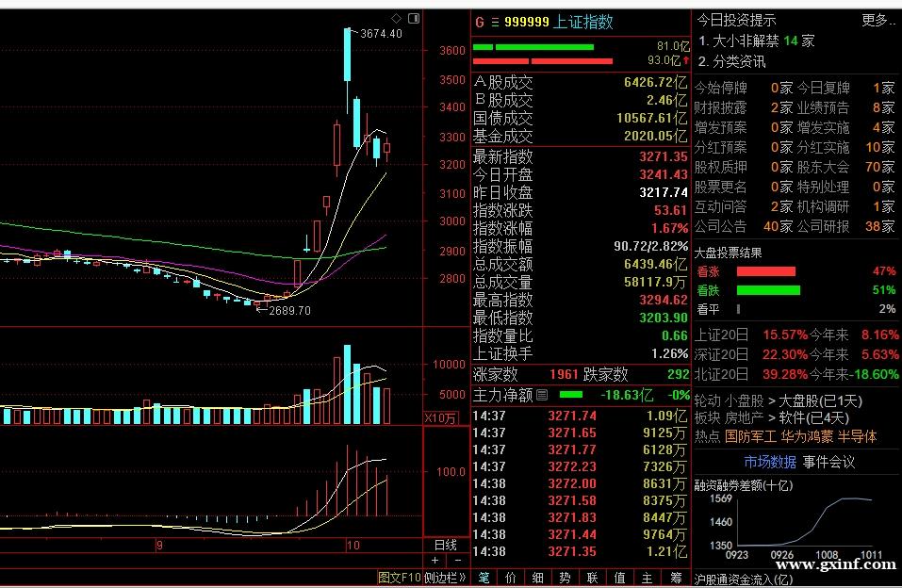This screenshot has height=588, width=902.
Task: Select the 看涨 bullish vote option
Action: (x=707, y=271)
